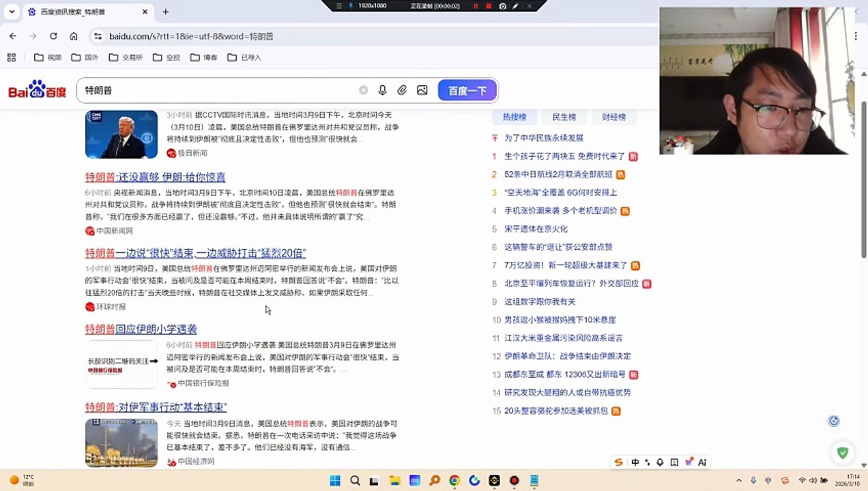The height and width of the screenshot is (491, 868).
Task: Open hot search 宋平遗体在京火化
Action: point(536,229)
